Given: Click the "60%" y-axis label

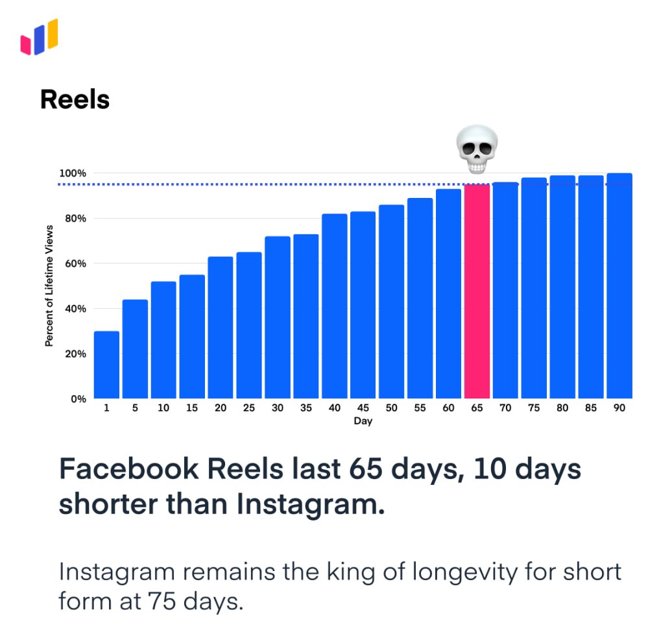Looking at the screenshot, I should (x=75, y=263).
